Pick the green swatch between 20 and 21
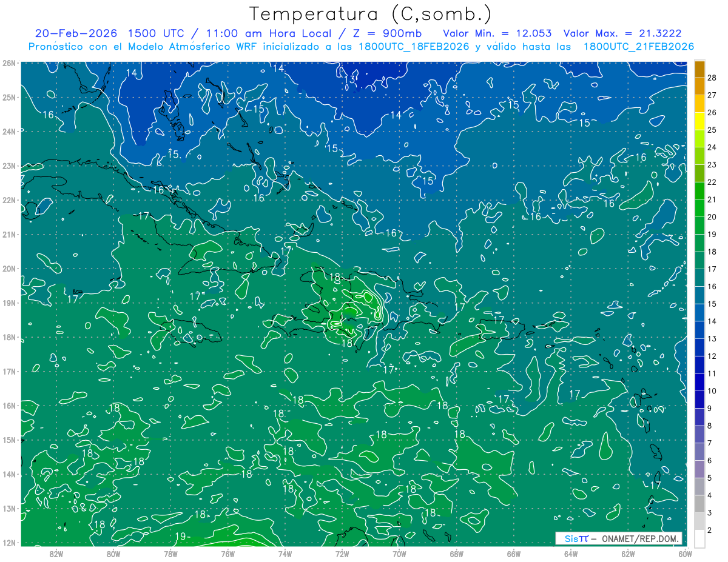This screenshot has height=562, width=728. point(699,208)
